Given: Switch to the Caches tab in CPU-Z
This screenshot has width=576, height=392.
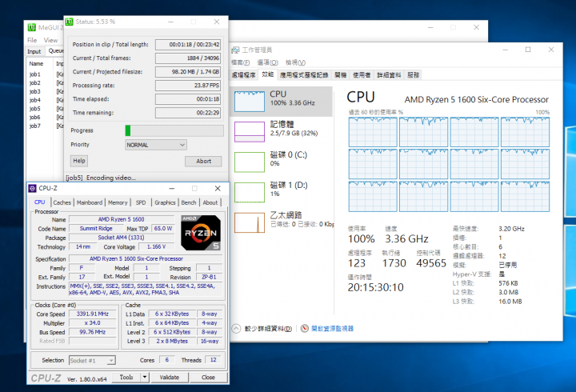Looking at the screenshot, I should [62, 202].
